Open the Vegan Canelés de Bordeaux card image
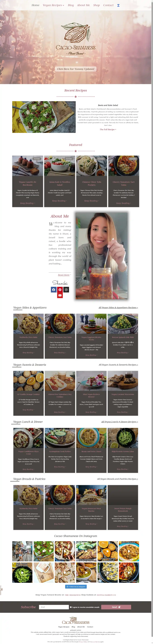 click(x=28, y=166)
